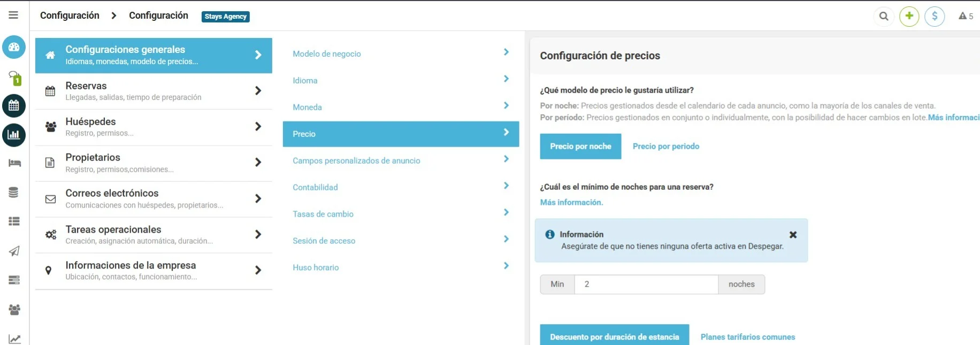Open the Moneda submenu item
This screenshot has width=980, height=345.
pos(401,107)
